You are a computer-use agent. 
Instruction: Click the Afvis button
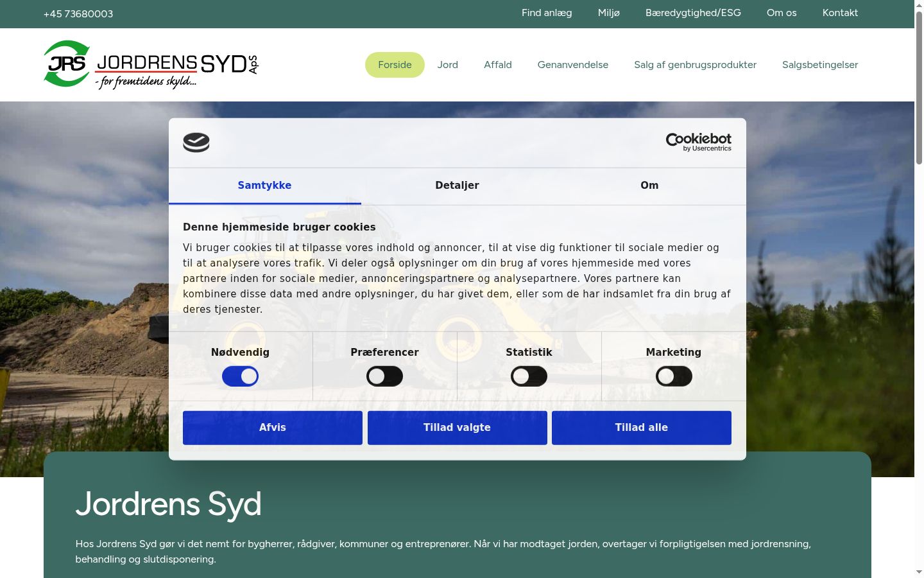click(273, 428)
